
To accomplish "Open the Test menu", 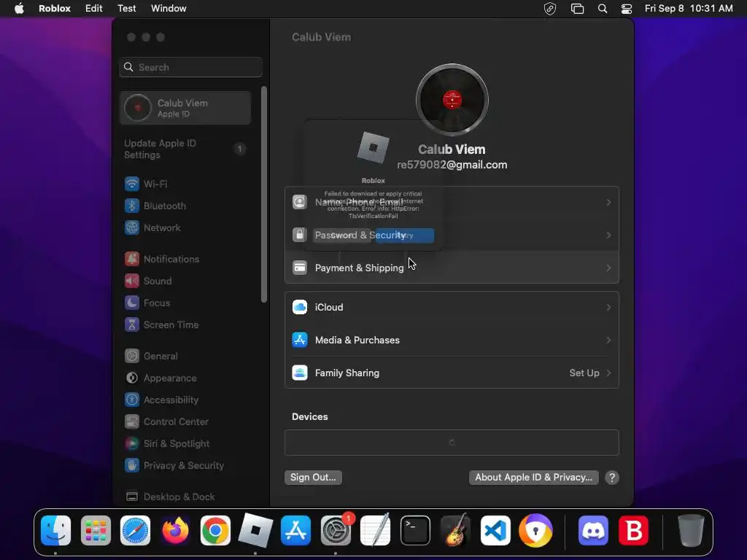I will (127, 9).
